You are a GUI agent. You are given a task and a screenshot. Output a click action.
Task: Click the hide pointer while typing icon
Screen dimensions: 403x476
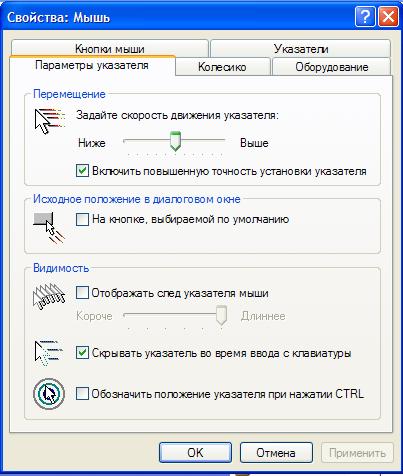pyautogui.click(x=49, y=353)
